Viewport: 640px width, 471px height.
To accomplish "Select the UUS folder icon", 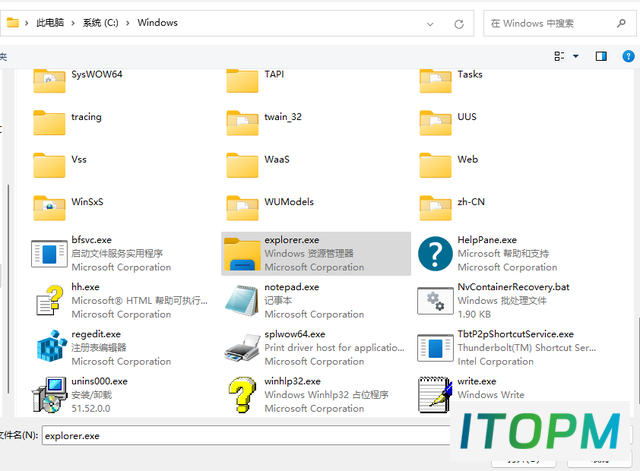I will pos(436,122).
